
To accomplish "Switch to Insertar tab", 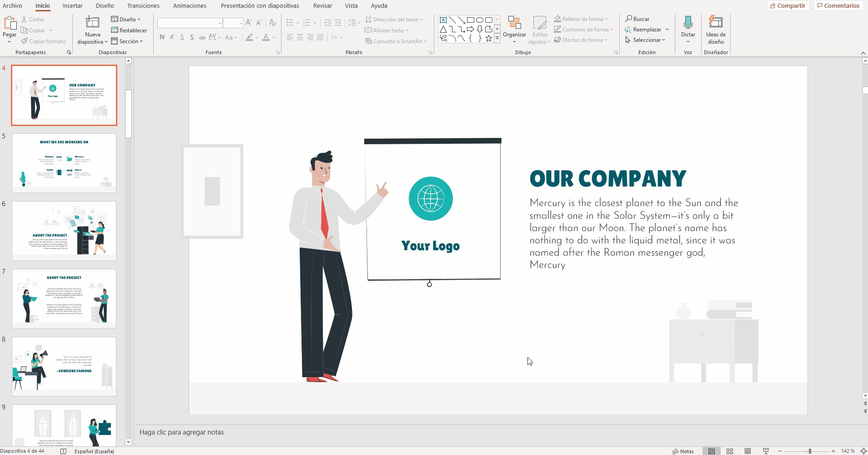I will 73,5.
